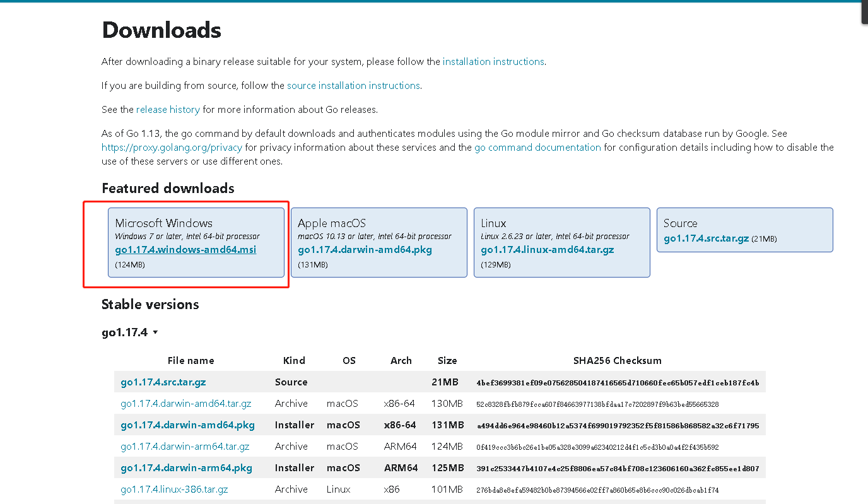This screenshot has width=868, height=504.
Task: Open the go command documentation link
Action: click(537, 147)
